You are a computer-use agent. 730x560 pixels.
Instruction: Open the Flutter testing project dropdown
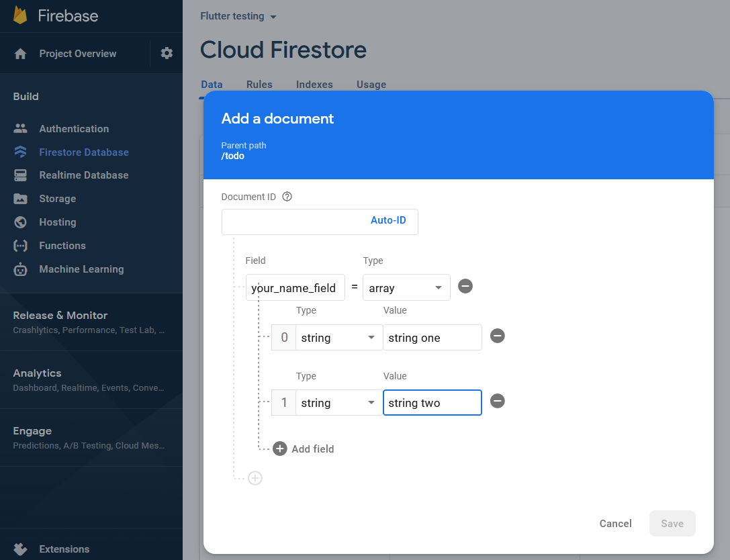pyautogui.click(x=238, y=16)
